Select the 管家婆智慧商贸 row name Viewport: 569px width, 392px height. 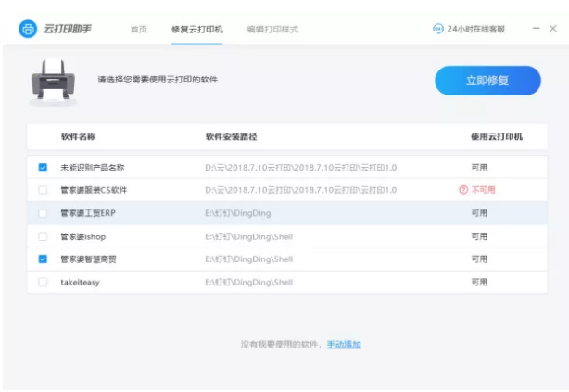pos(88,259)
